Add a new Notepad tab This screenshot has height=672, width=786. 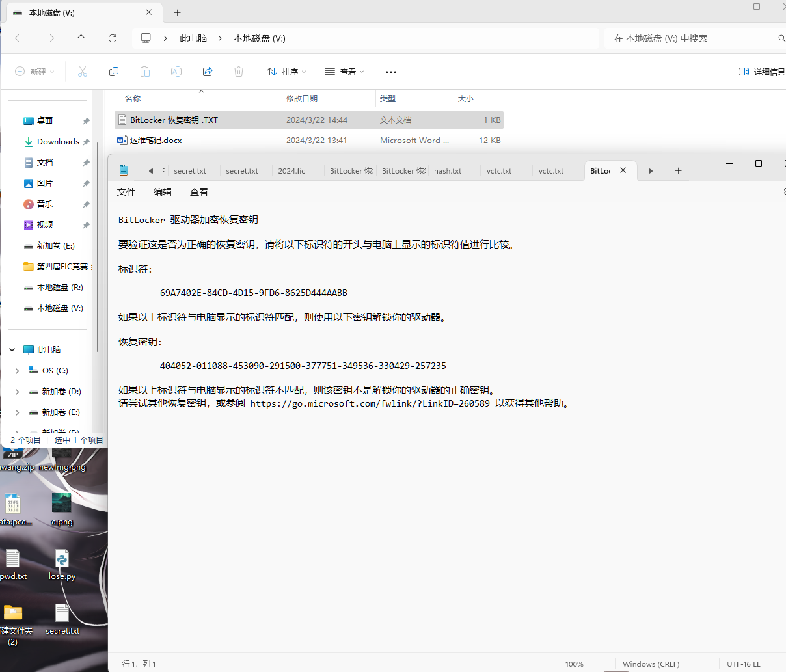pyautogui.click(x=678, y=170)
